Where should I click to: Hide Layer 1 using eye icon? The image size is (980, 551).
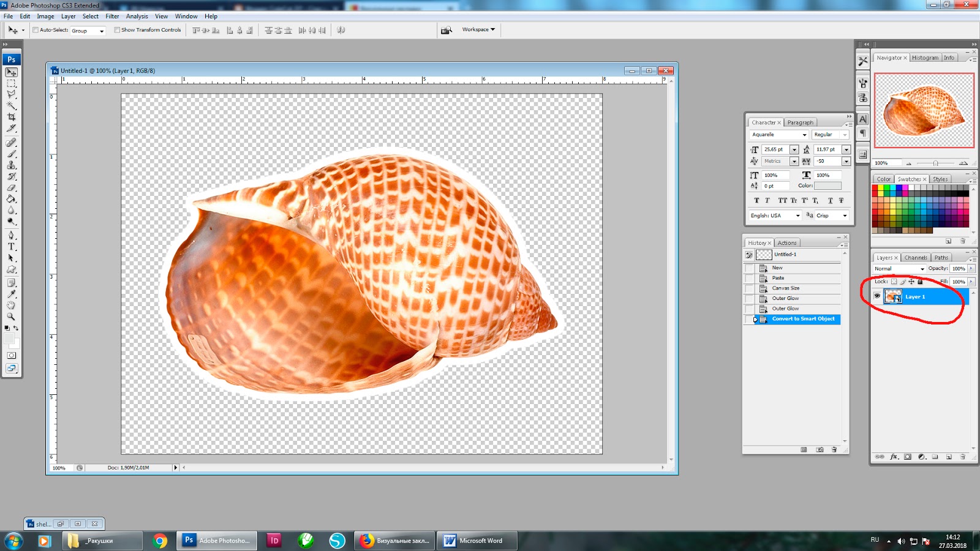[x=877, y=296]
